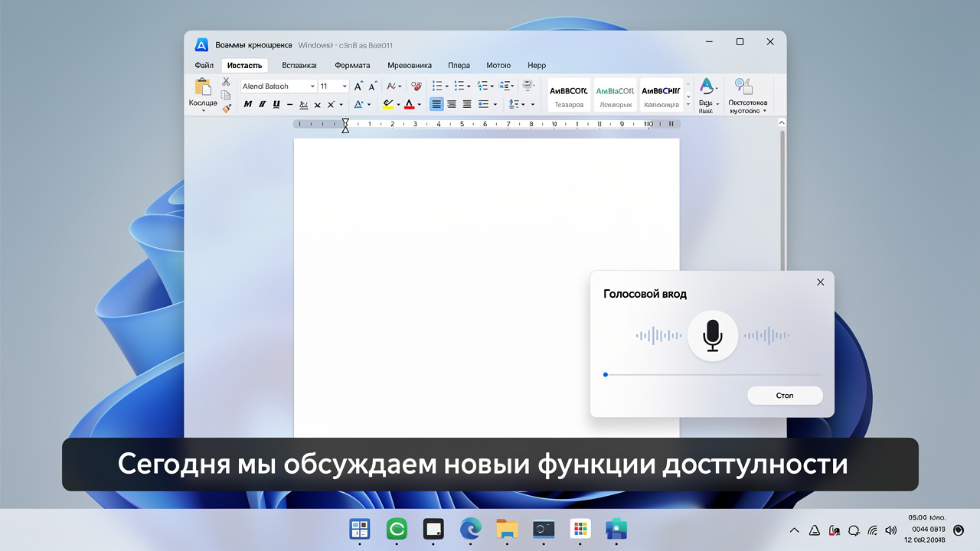Toggle left alignment highlighted button
This screenshot has height=551, width=980.
click(x=436, y=105)
